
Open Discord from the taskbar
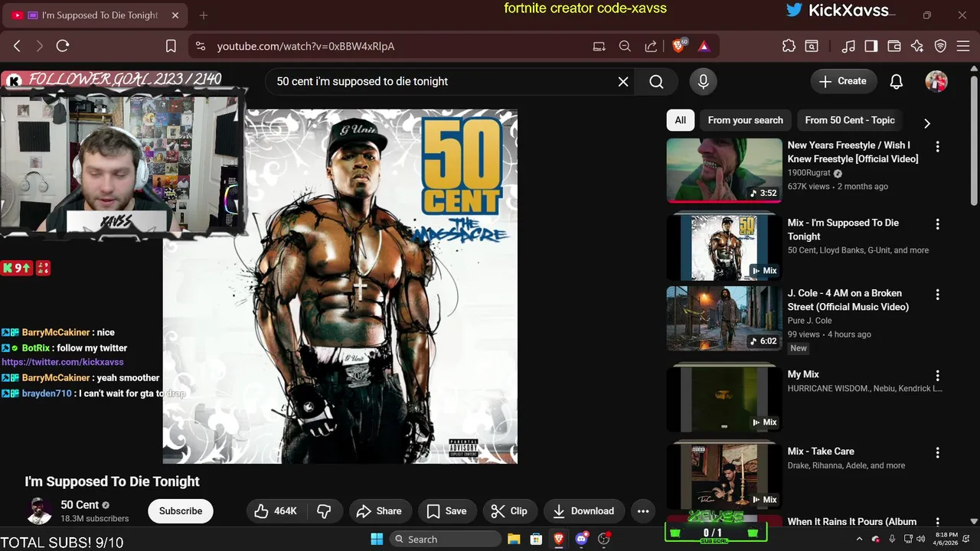tap(581, 539)
